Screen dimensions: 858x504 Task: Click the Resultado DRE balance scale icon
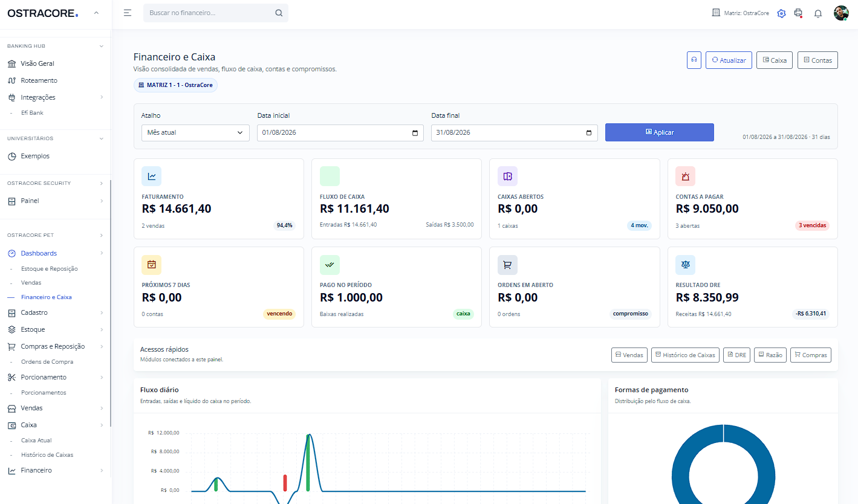point(686,265)
